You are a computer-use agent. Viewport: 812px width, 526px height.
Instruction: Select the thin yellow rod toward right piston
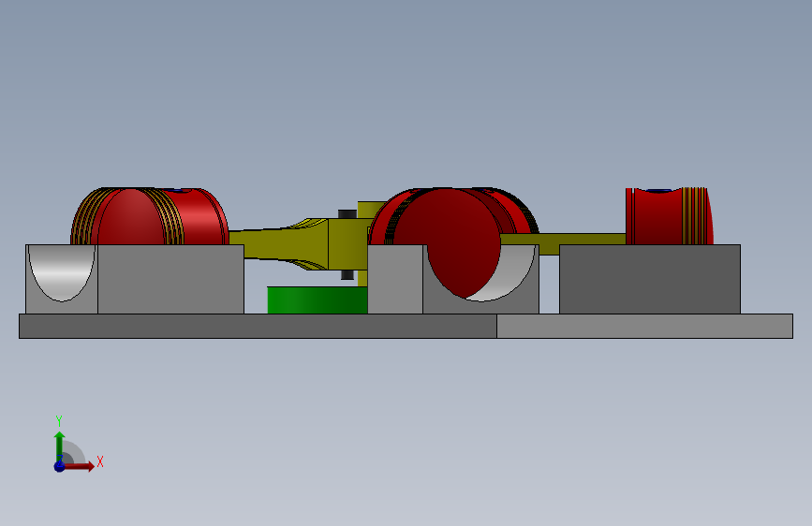click(x=563, y=240)
